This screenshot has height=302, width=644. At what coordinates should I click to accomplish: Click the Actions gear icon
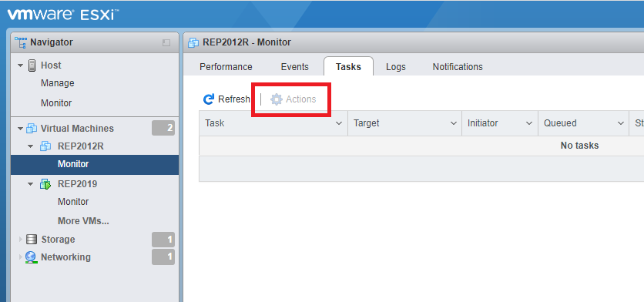(x=277, y=99)
